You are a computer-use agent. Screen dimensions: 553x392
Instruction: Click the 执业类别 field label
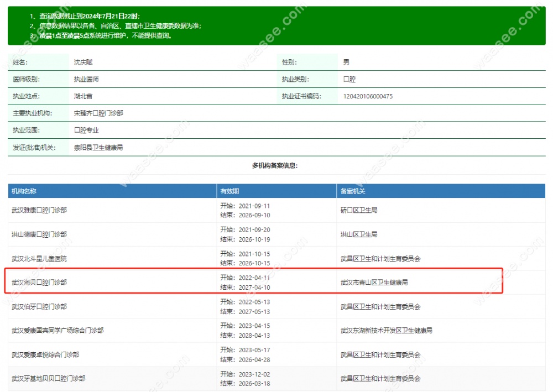(295, 79)
